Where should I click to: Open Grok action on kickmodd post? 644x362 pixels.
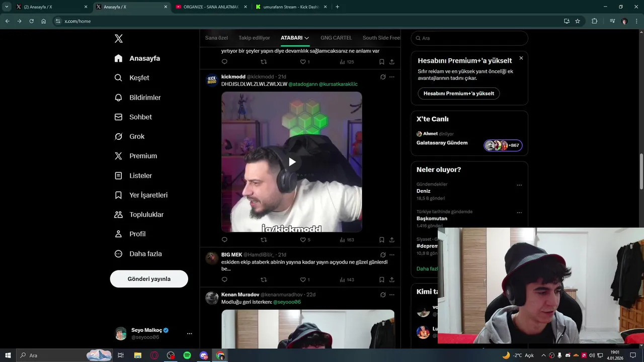(383, 77)
